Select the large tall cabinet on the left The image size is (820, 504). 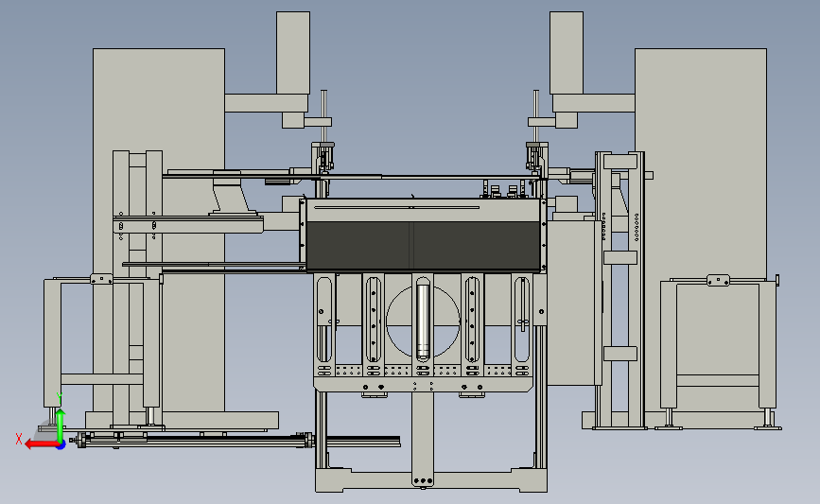pyautogui.click(x=159, y=230)
